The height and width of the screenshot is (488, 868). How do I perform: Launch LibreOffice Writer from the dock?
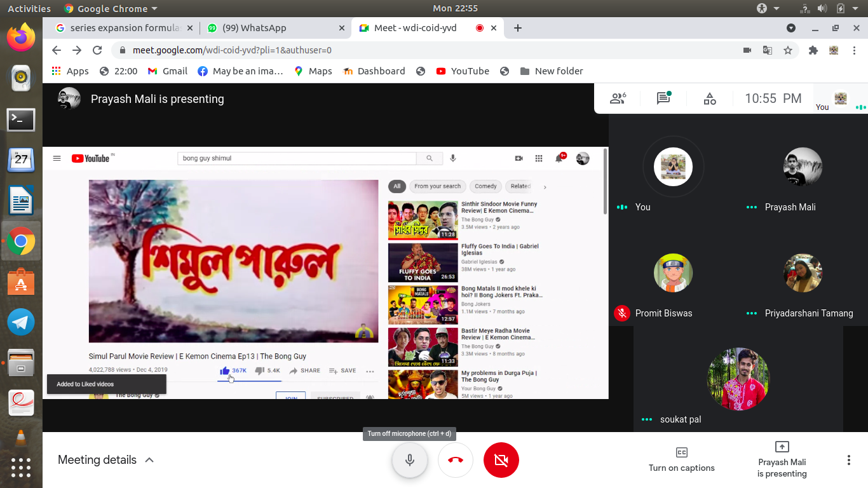point(21,201)
